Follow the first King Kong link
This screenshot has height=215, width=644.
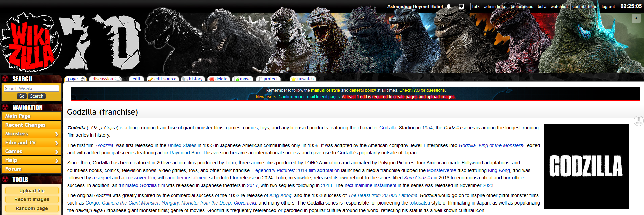point(499,170)
